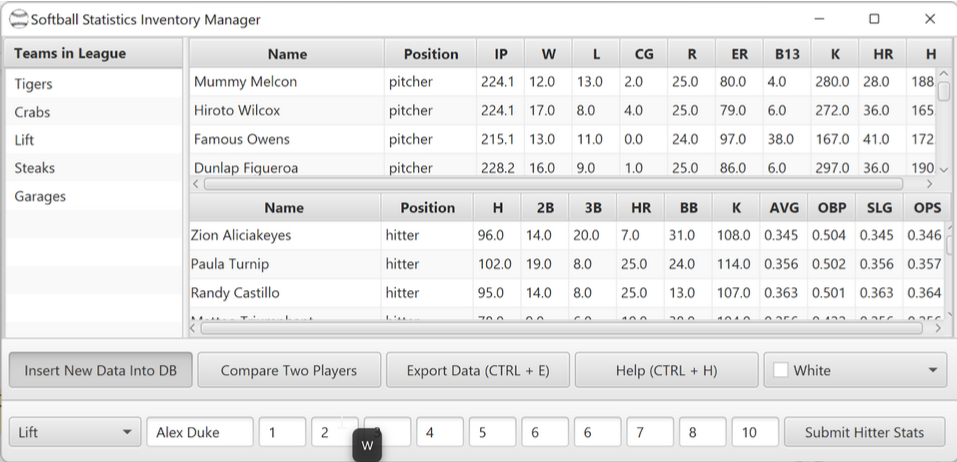
Task: Sort pitchers by the IP column header
Action: coord(500,54)
